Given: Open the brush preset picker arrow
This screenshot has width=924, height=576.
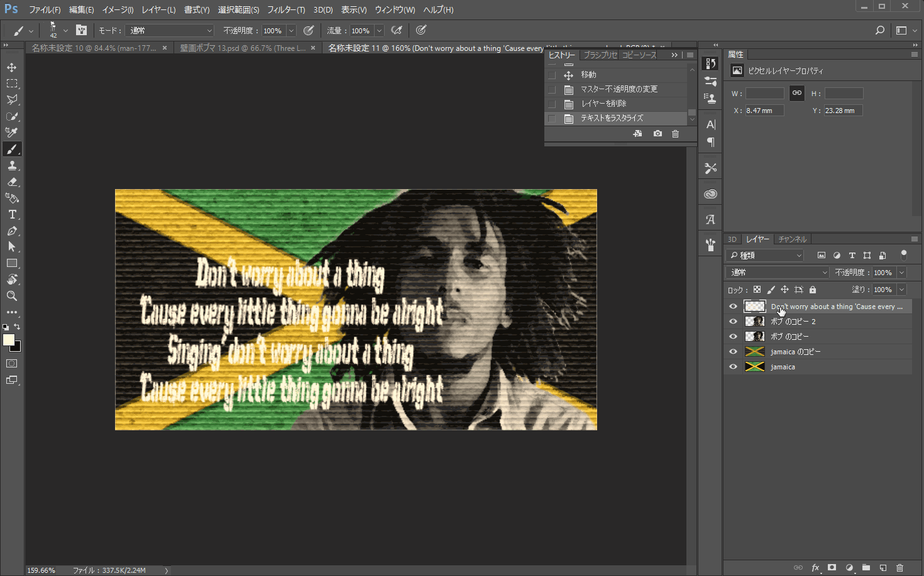Looking at the screenshot, I should point(65,30).
